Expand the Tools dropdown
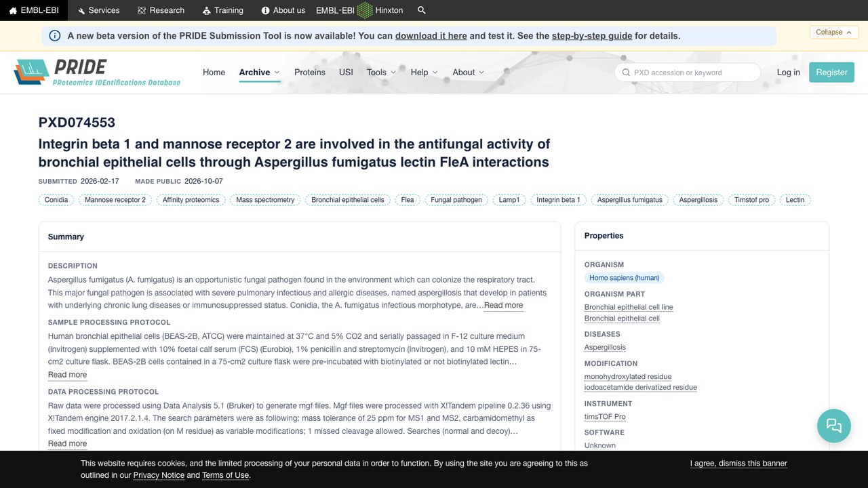The height and width of the screenshot is (488, 868). (382, 73)
